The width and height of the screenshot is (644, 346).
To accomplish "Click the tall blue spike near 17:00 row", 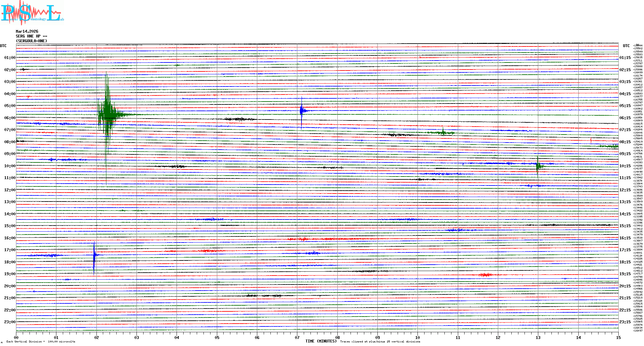I will pyautogui.click(x=94, y=255).
